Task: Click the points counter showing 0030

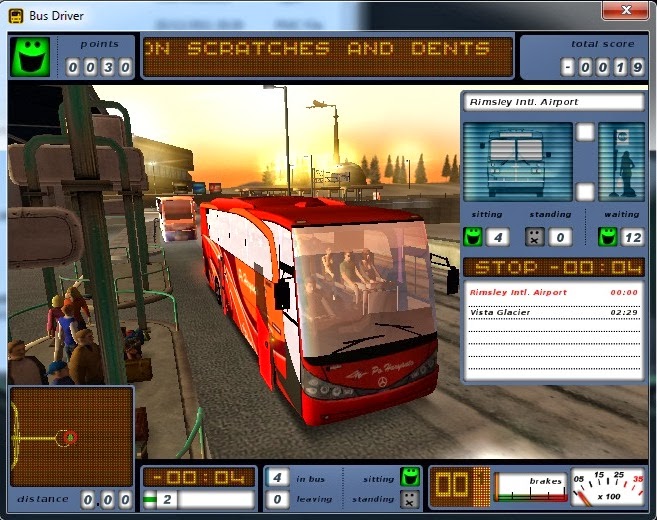Action: click(99, 67)
